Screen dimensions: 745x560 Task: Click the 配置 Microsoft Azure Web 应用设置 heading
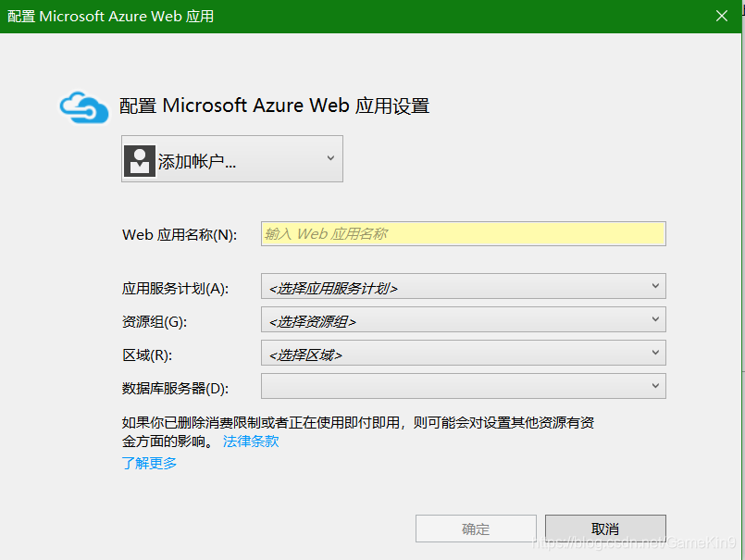(x=274, y=106)
